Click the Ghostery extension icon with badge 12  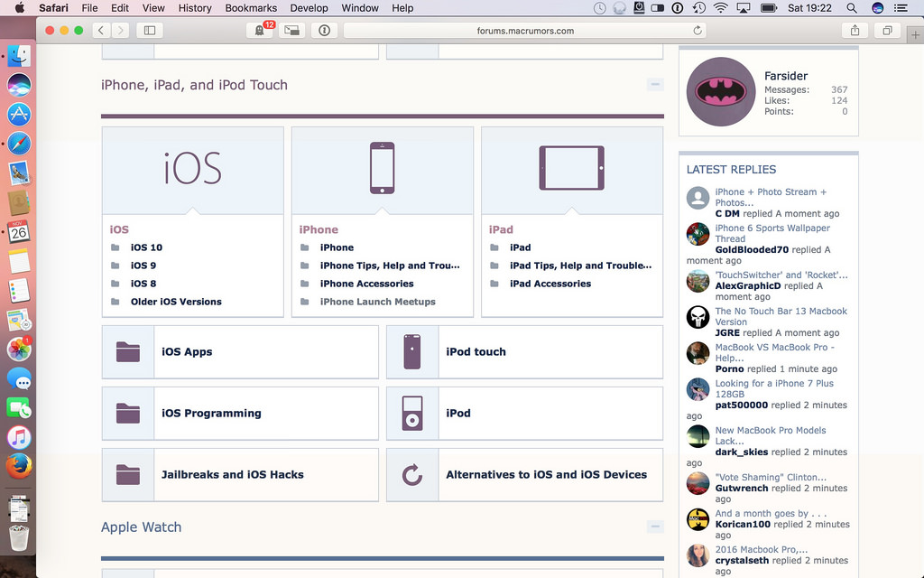(259, 30)
